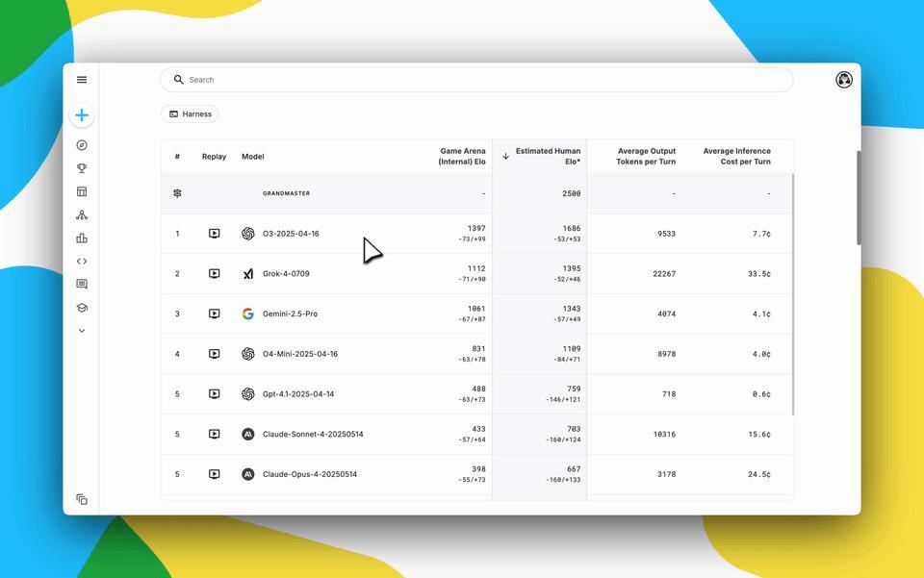
Task: Expand the More chevron in sidebar
Action: tap(82, 331)
